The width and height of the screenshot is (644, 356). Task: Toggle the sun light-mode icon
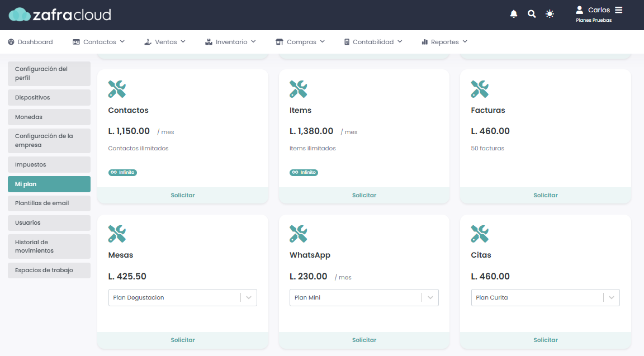click(x=550, y=14)
